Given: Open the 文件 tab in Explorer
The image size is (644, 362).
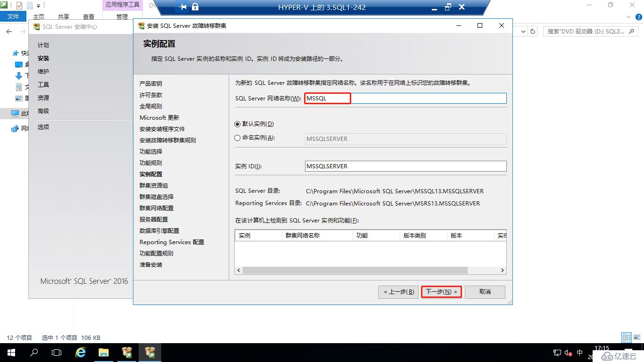Looking at the screenshot, I should 14,16.
